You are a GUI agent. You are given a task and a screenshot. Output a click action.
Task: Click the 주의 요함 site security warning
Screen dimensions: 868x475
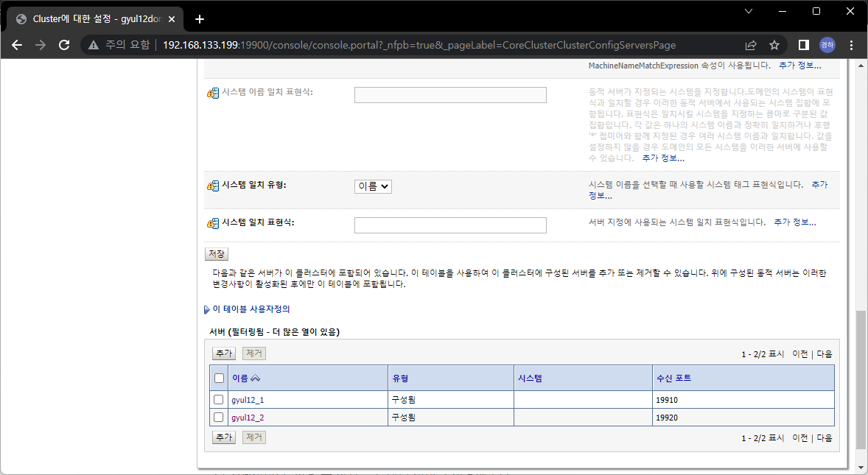112,45
